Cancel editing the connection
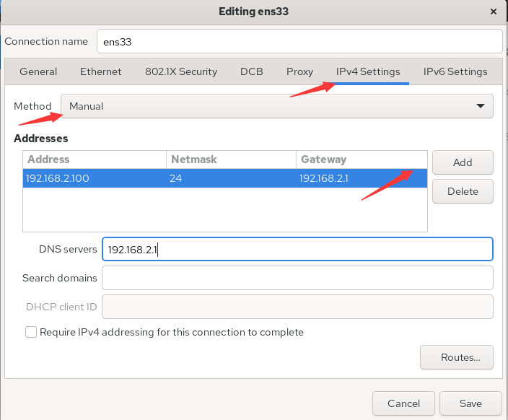Image resolution: width=508 pixels, height=420 pixels. point(403,403)
